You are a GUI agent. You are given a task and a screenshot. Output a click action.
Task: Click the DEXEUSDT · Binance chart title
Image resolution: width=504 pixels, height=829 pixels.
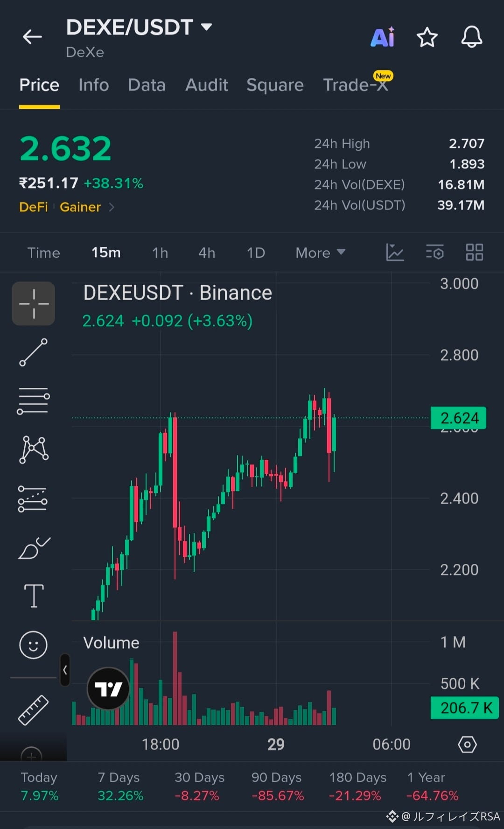coord(177,293)
